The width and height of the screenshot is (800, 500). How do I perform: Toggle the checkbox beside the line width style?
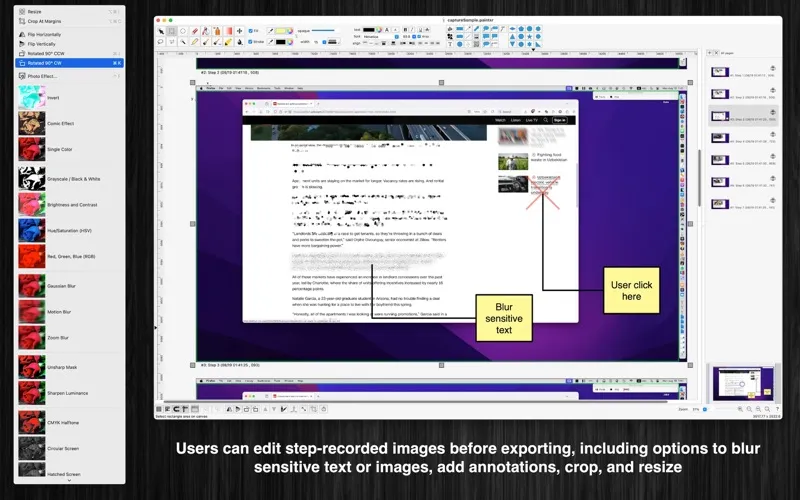click(324, 42)
